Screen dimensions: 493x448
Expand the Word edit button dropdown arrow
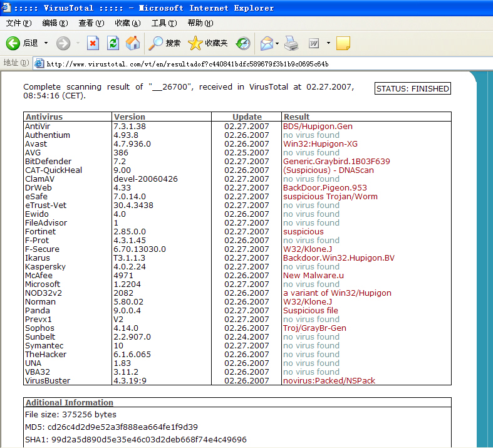[x=327, y=43]
